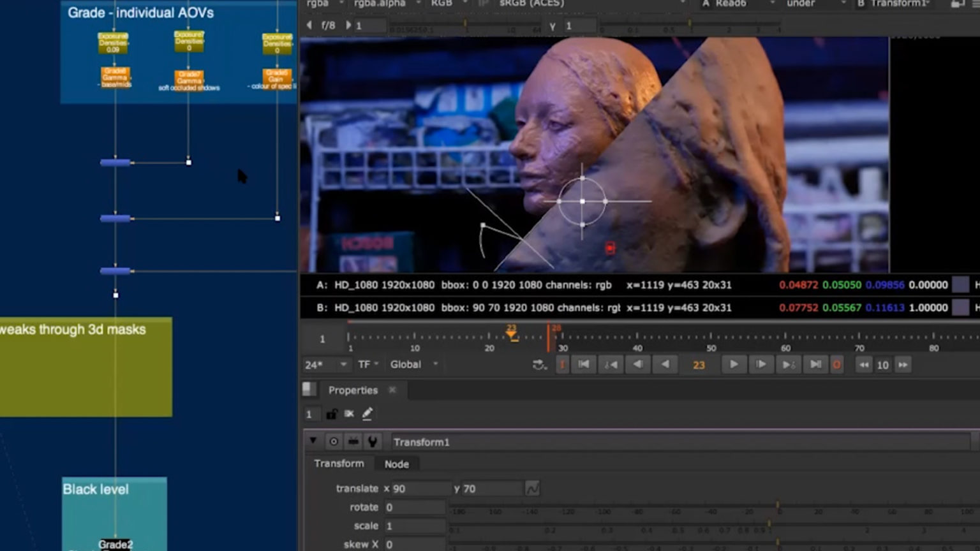The width and height of the screenshot is (980, 551).
Task: Click the wrench icon beside Transform1
Action: 373,441
